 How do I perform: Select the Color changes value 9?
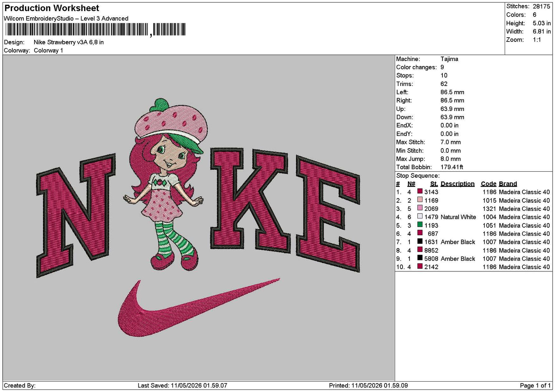click(x=442, y=67)
